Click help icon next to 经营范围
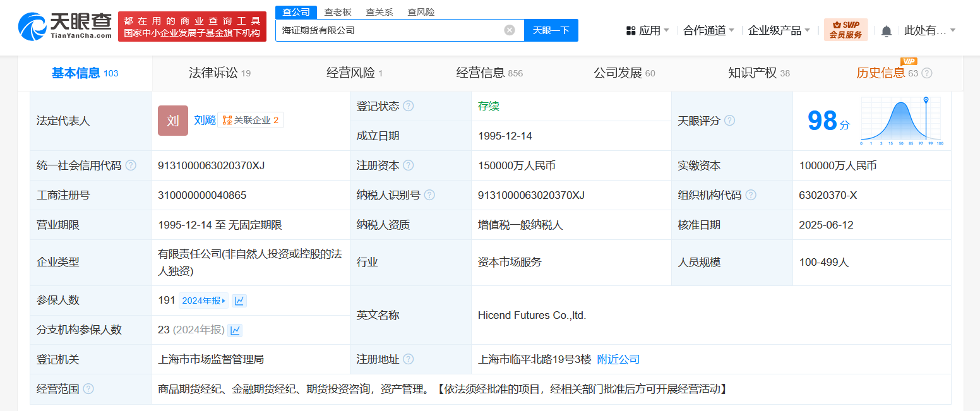Image resolution: width=980 pixels, height=411 pixels. pos(88,389)
